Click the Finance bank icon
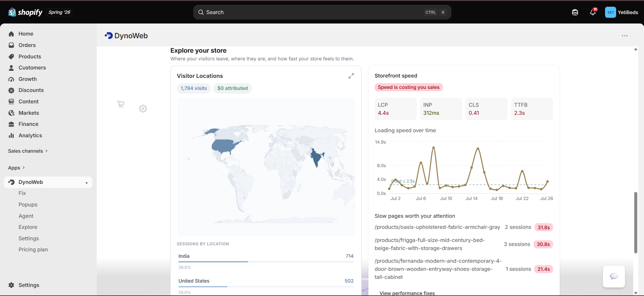The height and width of the screenshot is (296, 644). coord(11,124)
